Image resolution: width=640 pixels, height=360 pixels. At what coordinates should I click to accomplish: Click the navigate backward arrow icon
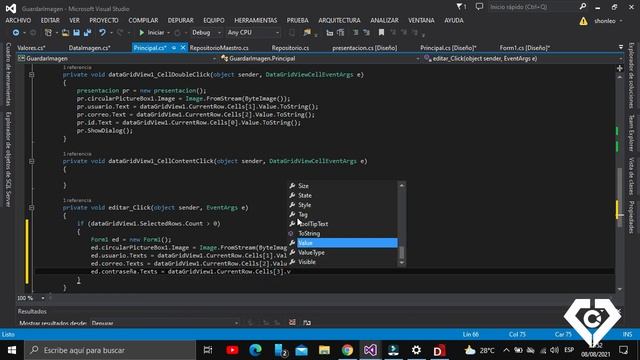(16, 32)
